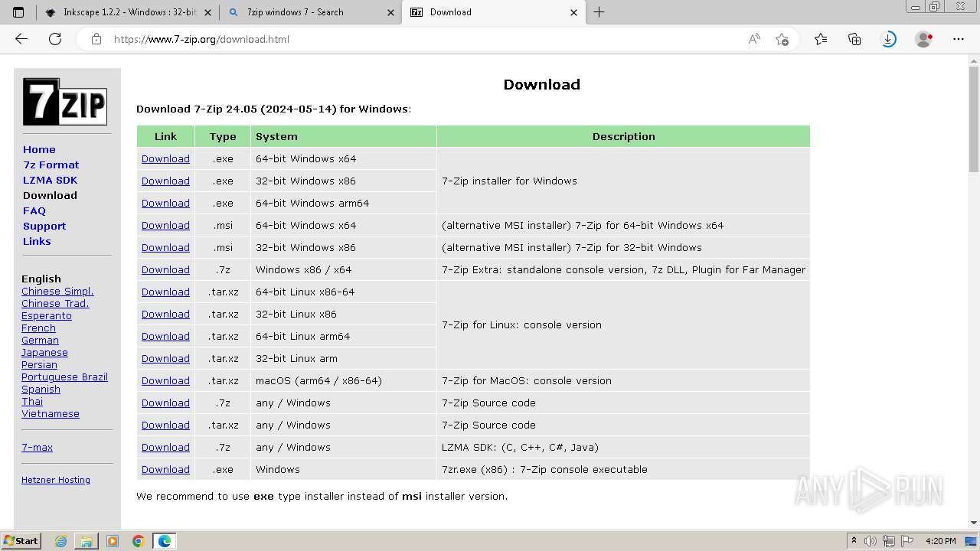Switch language to Chinese Trad.
The height and width of the screenshot is (551, 980).
pyautogui.click(x=55, y=303)
